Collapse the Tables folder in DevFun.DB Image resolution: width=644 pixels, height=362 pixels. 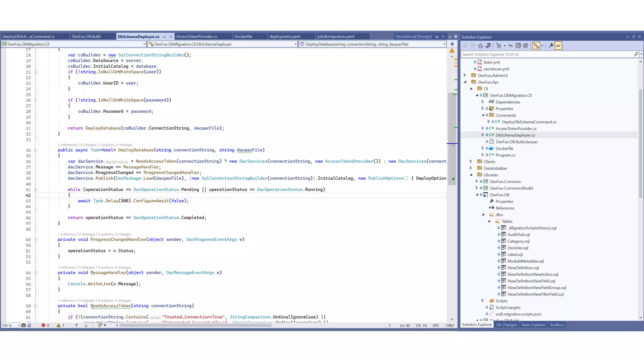click(489, 221)
